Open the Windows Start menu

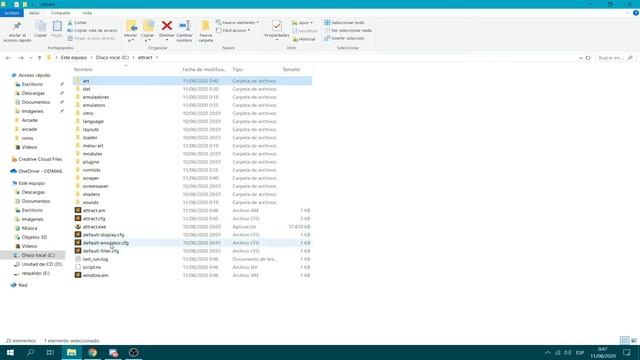click(x=10, y=352)
